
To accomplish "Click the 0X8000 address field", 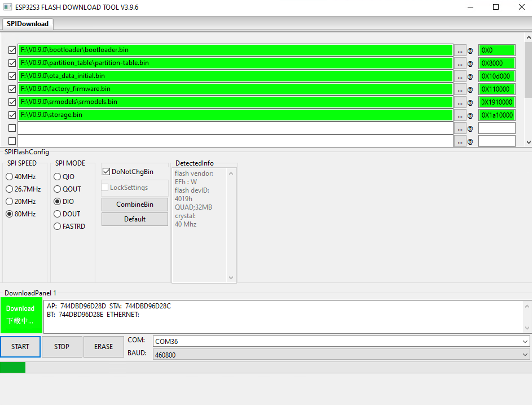I will (497, 63).
